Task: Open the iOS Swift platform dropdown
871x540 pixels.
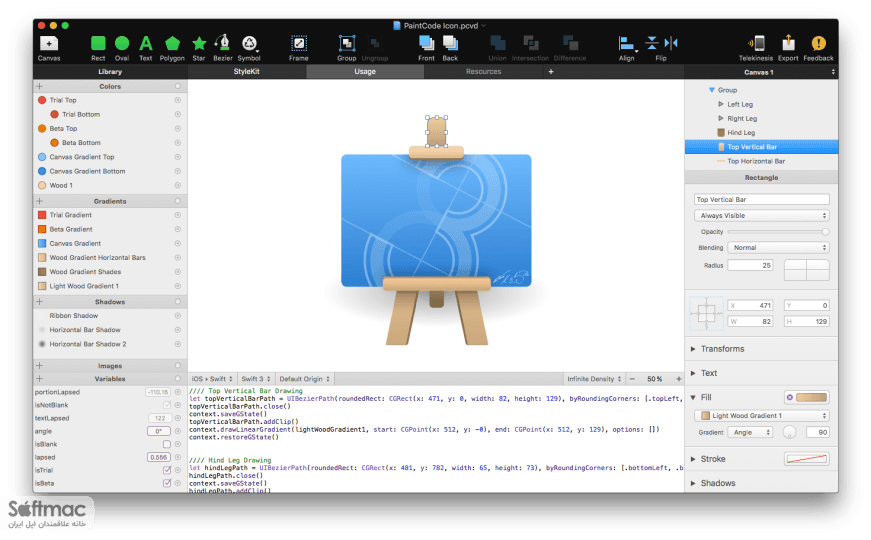Action: 212,379
